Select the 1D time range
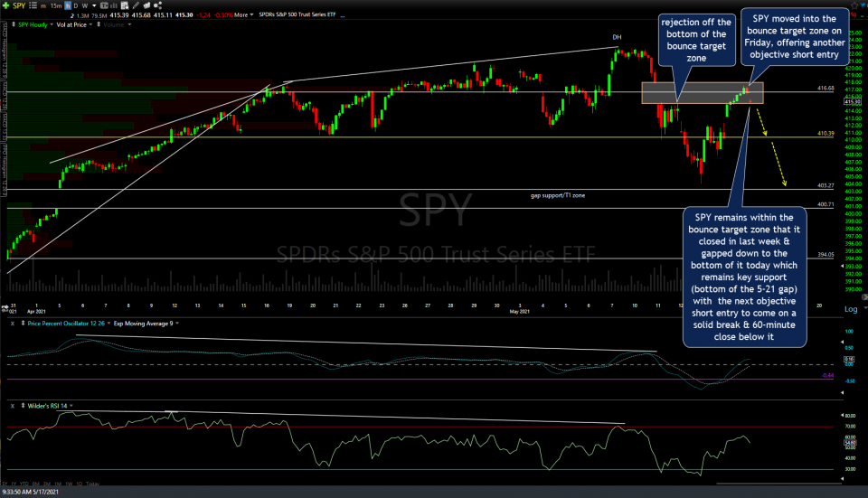Viewport: 868px width, 498px height. 80,484
